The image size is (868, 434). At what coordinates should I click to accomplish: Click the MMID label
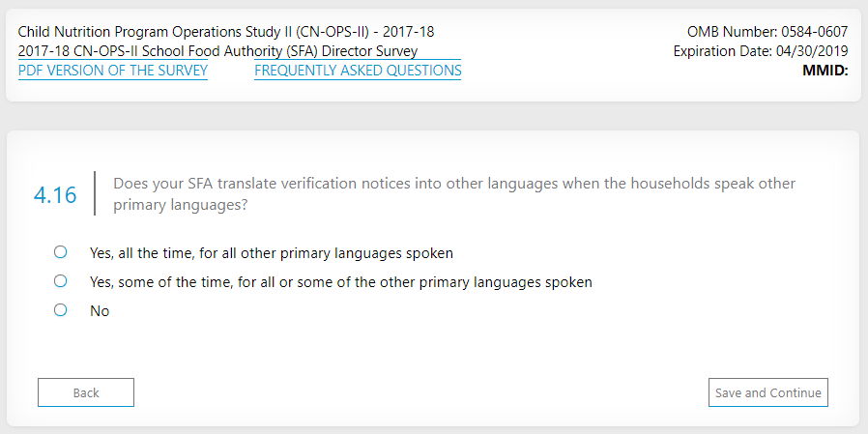825,71
